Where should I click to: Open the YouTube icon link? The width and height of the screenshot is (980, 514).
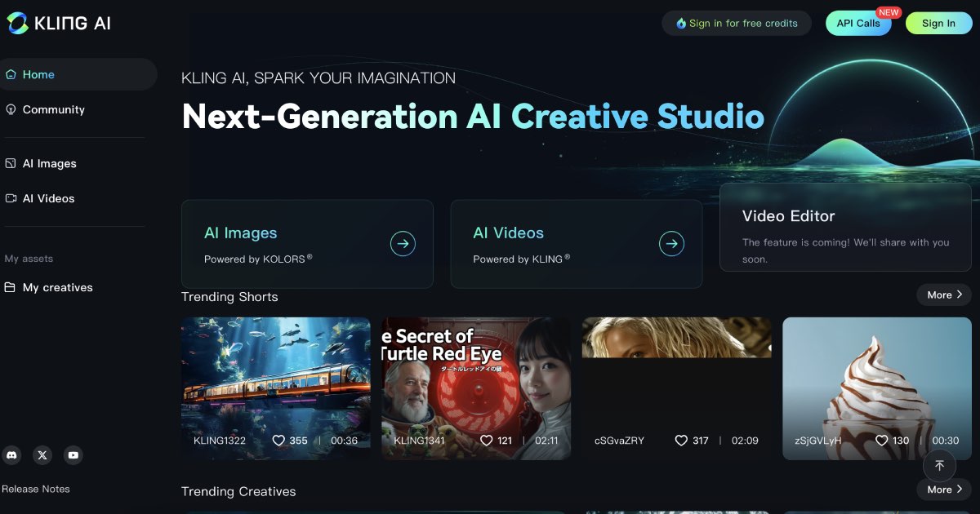[73, 455]
